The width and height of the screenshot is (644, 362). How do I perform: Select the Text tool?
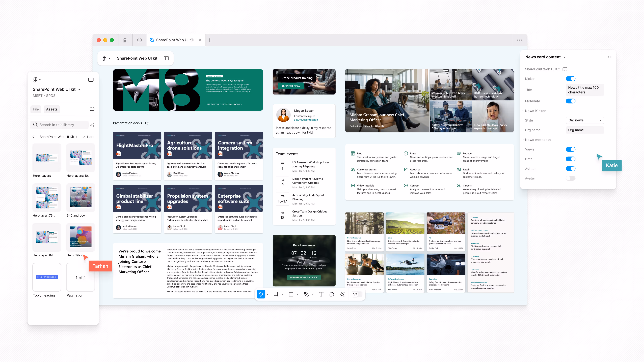(321, 294)
